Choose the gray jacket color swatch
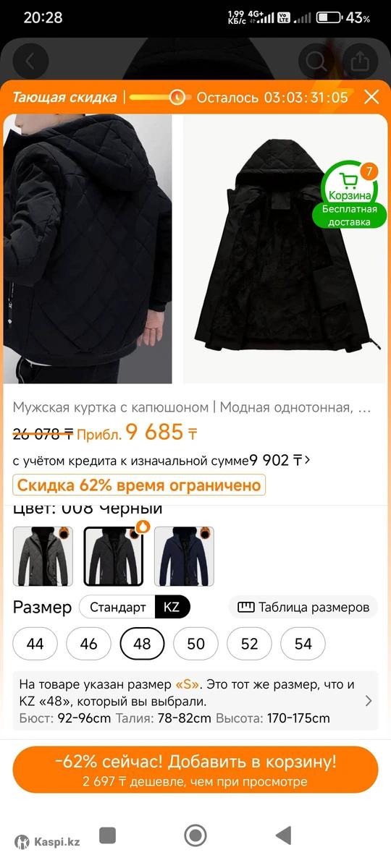The width and height of the screenshot is (391, 868). click(43, 556)
